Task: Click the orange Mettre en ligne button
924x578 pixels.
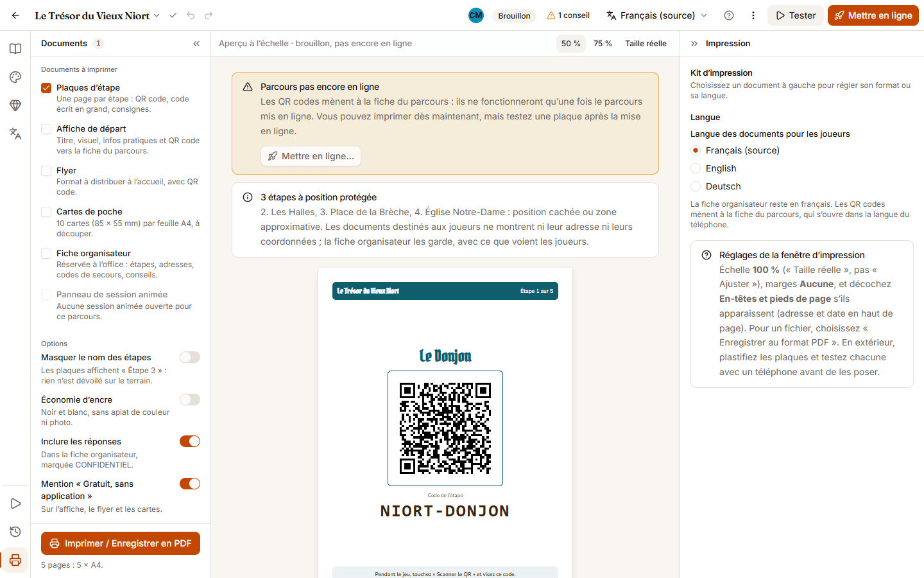Action: pos(873,15)
